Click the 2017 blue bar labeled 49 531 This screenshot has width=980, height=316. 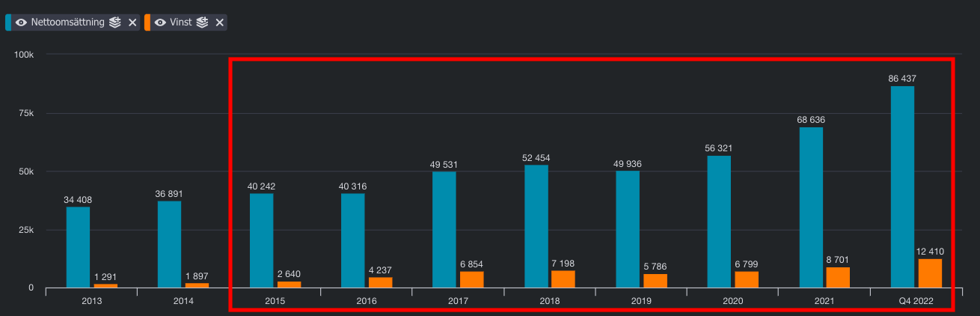(x=444, y=230)
